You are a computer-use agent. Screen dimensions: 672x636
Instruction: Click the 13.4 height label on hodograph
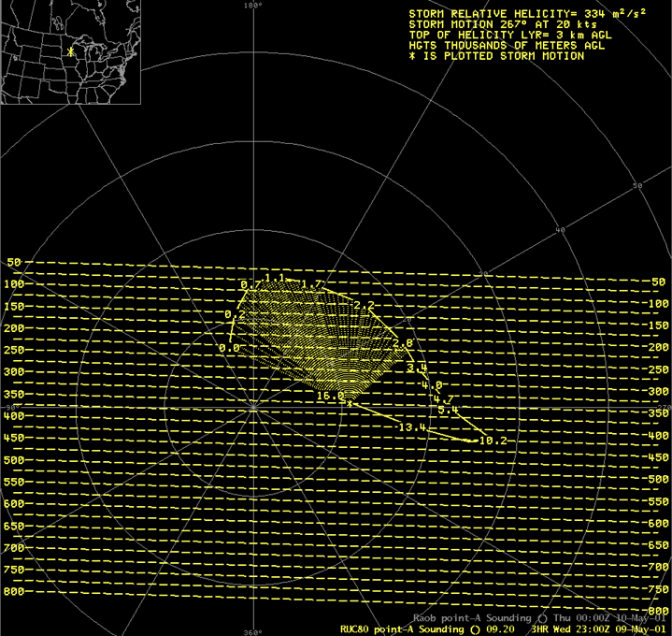[412, 427]
